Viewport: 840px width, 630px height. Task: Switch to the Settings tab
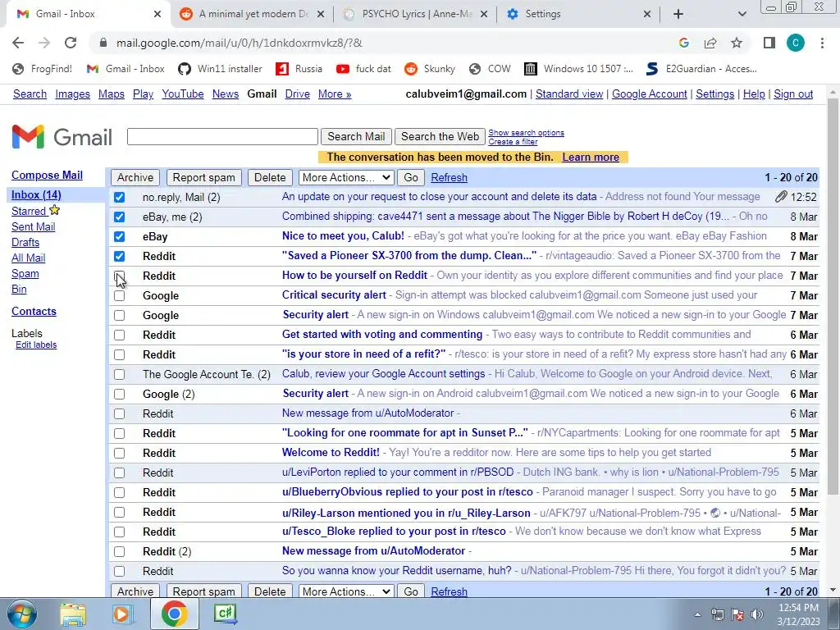pos(578,14)
